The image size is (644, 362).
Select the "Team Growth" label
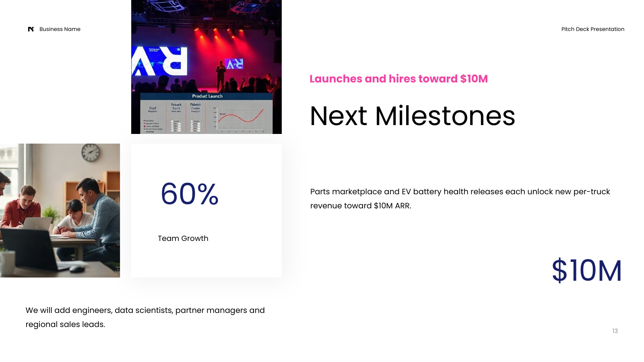coord(183,239)
